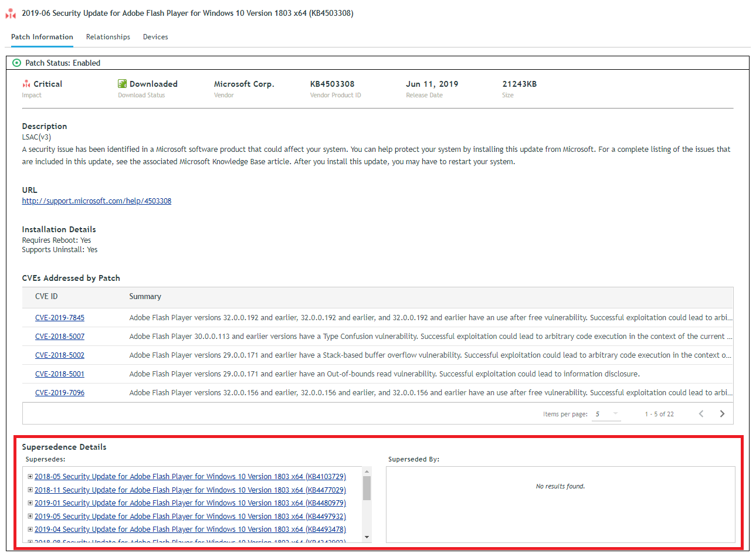This screenshot has height=560, width=756.
Task: Open the CVE-2018-5002 link
Action: tap(60, 355)
